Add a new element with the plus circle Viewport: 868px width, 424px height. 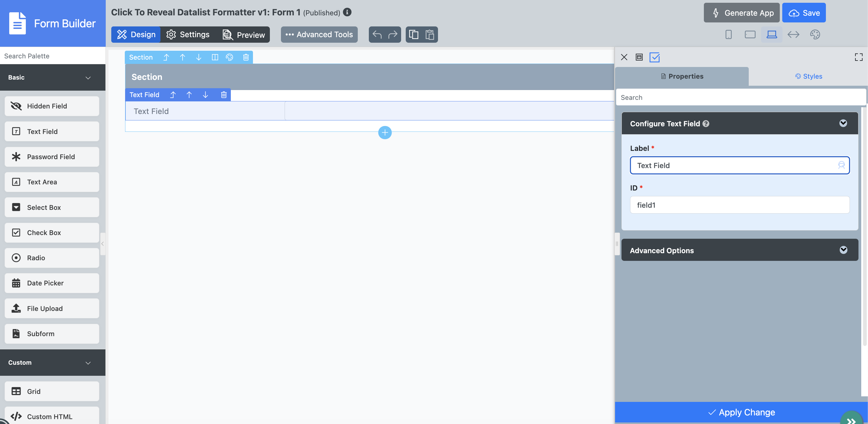coord(385,132)
